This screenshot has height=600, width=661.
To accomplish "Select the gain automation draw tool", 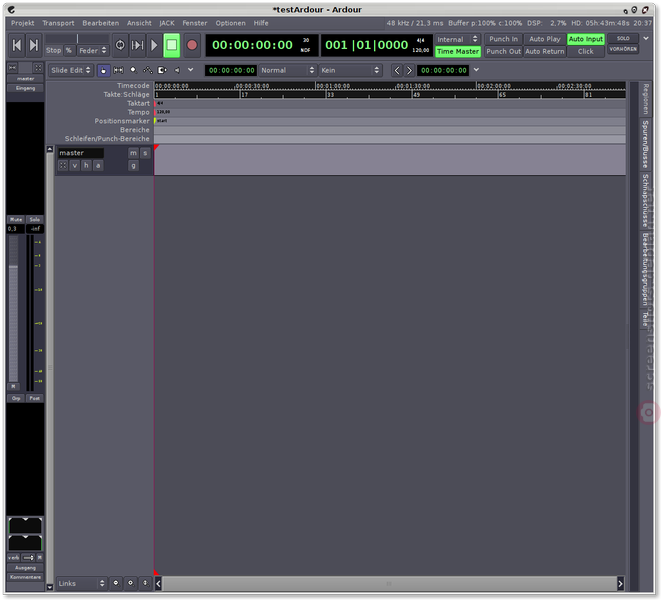I will pos(148,70).
